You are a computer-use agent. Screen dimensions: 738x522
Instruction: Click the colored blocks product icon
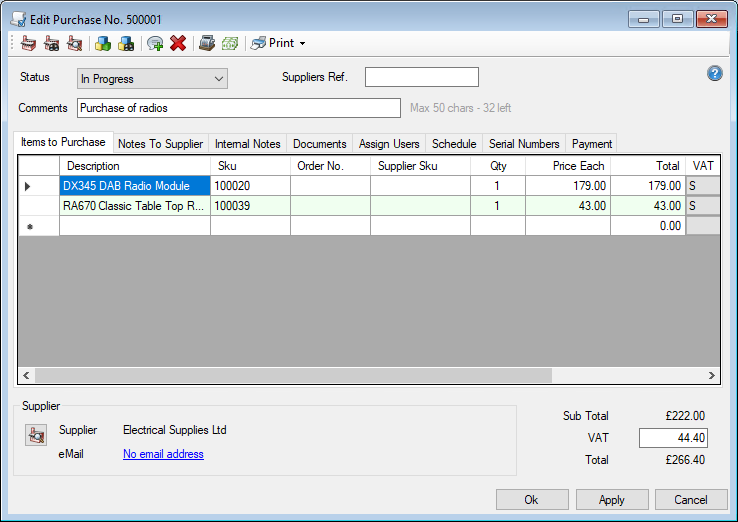pyautogui.click(x=102, y=43)
